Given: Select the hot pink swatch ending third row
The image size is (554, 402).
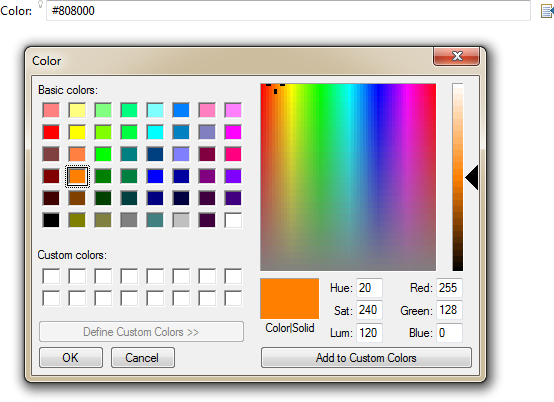Looking at the screenshot, I should tap(233, 154).
